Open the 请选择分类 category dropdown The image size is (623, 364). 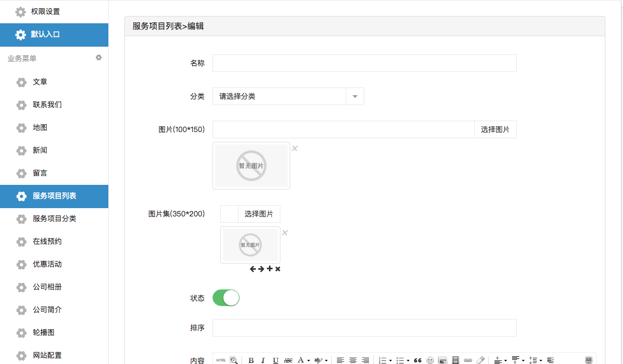coord(288,96)
